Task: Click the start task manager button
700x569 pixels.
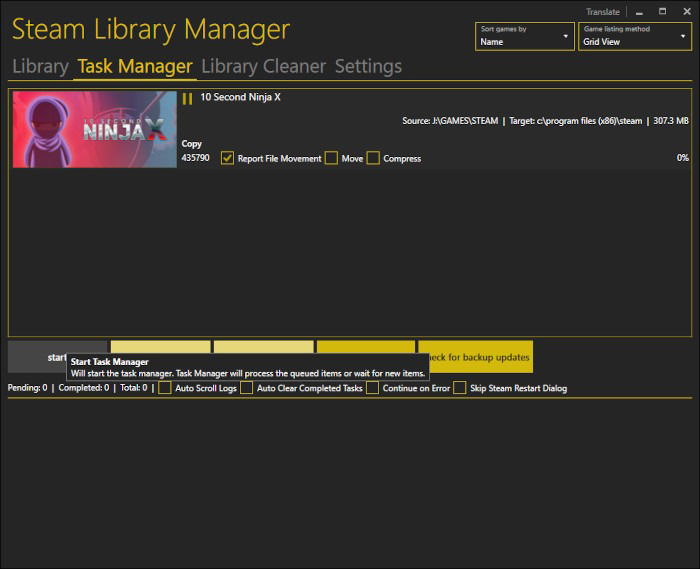Action: 58,357
